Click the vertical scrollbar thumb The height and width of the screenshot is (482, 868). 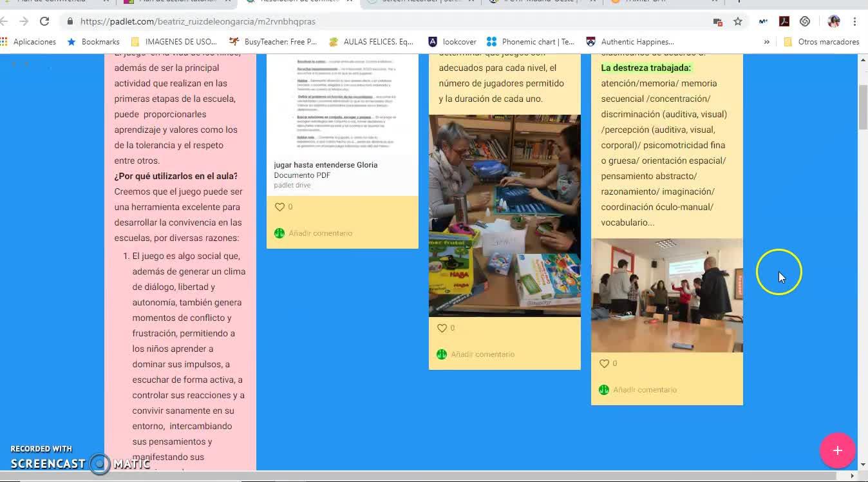point(863,106)
